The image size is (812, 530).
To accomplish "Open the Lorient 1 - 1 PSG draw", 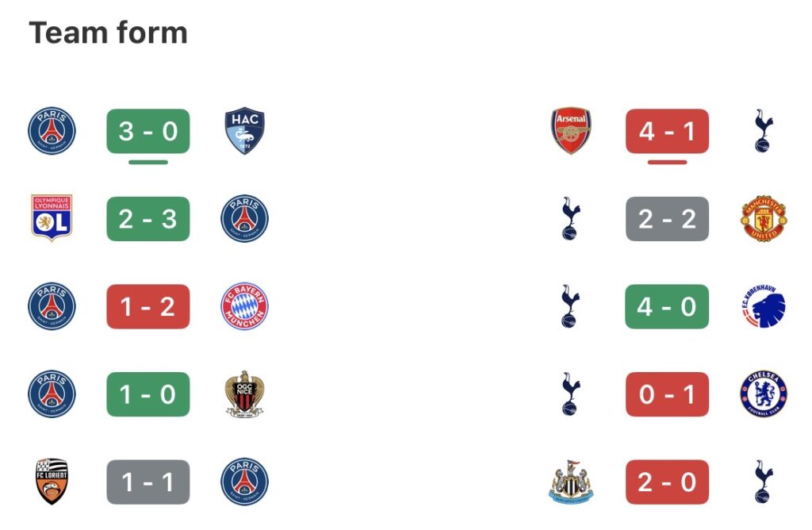I will pos(148,482).
